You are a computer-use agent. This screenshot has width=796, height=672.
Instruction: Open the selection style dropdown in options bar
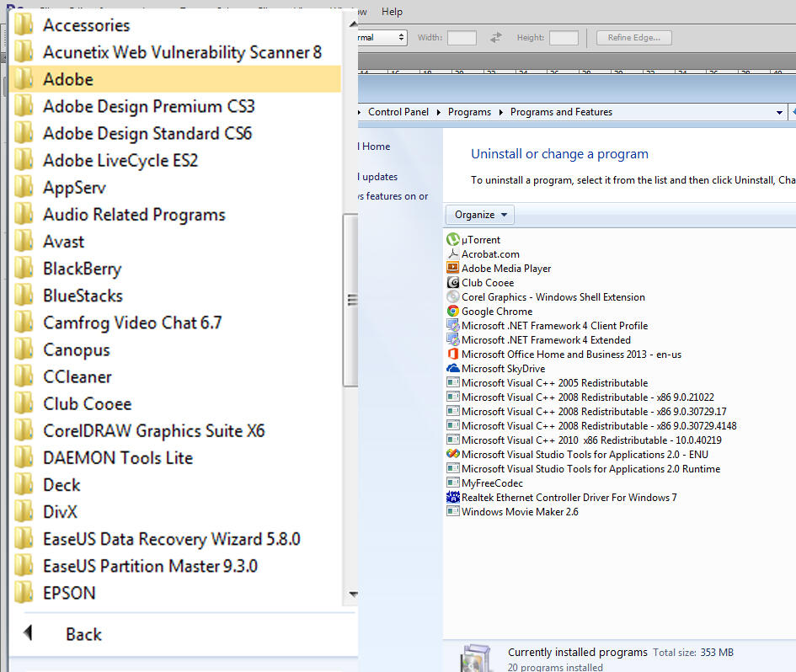(382, 38)
